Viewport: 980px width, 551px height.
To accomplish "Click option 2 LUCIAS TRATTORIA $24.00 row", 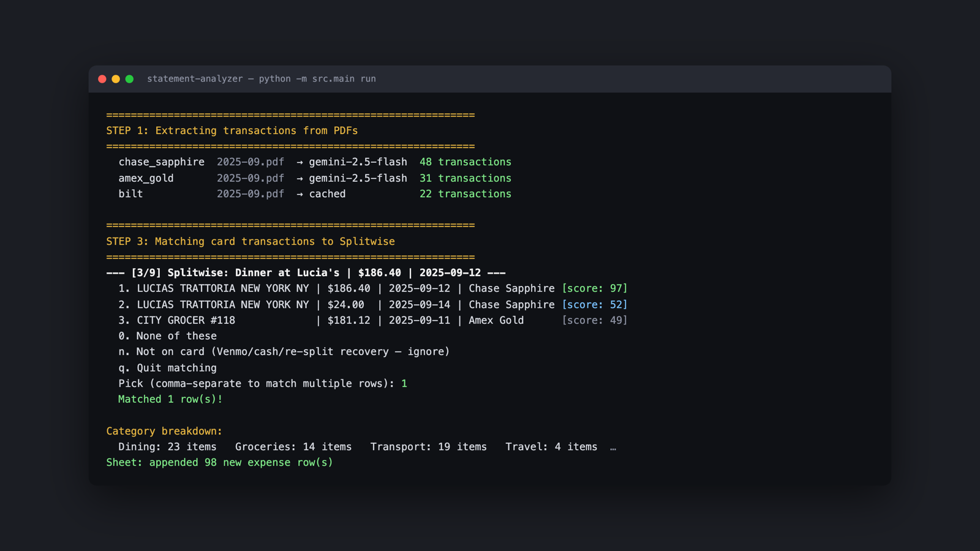I will pos(373,304).
